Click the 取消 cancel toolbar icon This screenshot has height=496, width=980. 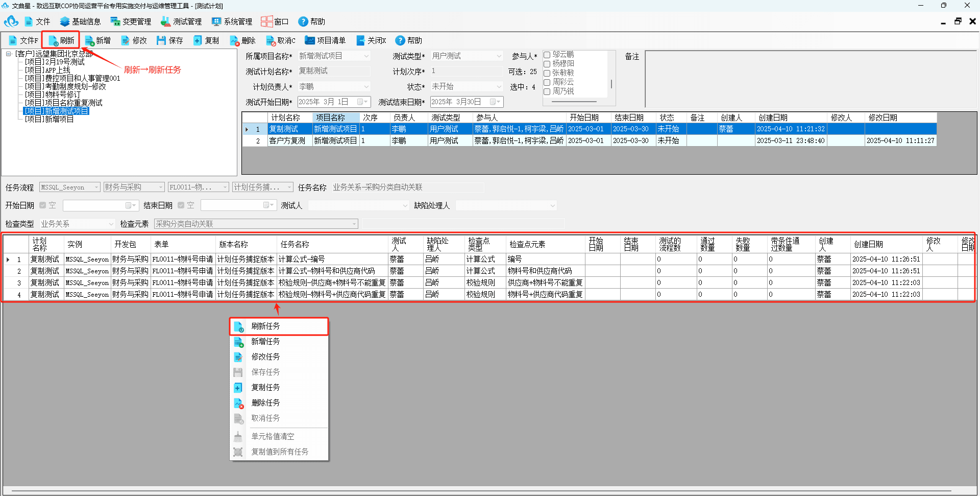coord(271,40)
